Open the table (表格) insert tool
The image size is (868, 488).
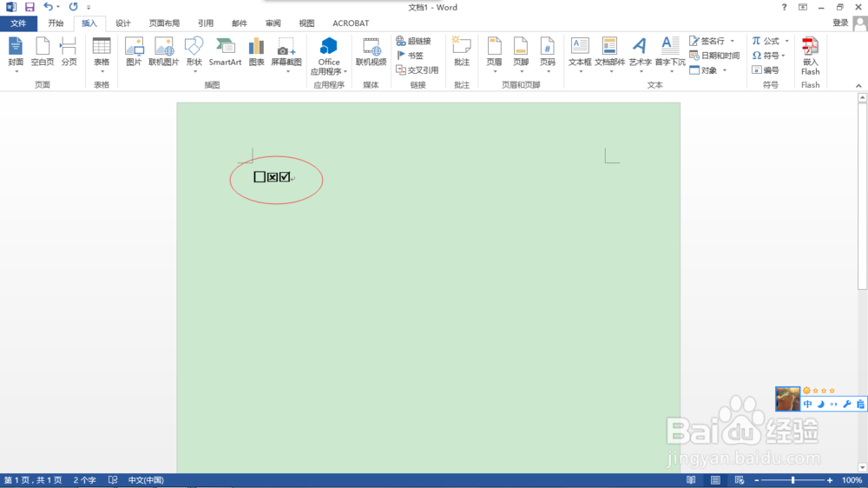click(x=102, y=56)
